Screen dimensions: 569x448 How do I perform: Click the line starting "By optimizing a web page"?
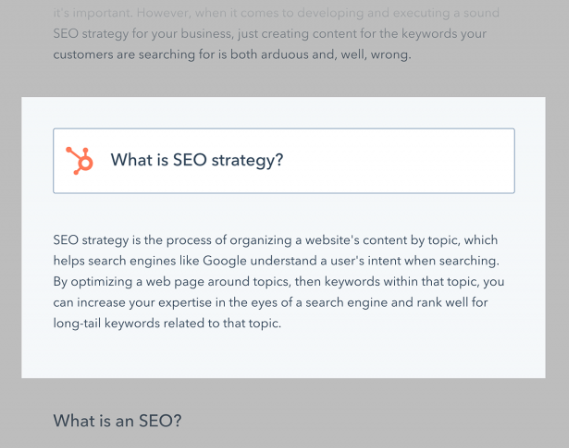pos(279,282)
